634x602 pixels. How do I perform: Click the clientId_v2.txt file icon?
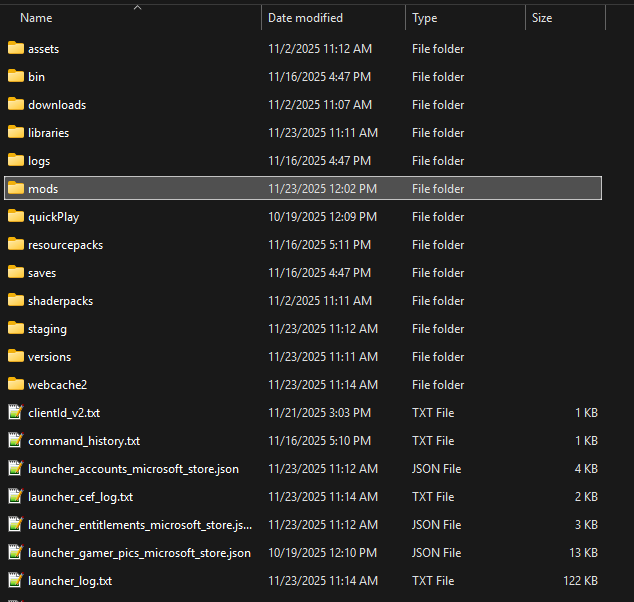tap(16, 412)
